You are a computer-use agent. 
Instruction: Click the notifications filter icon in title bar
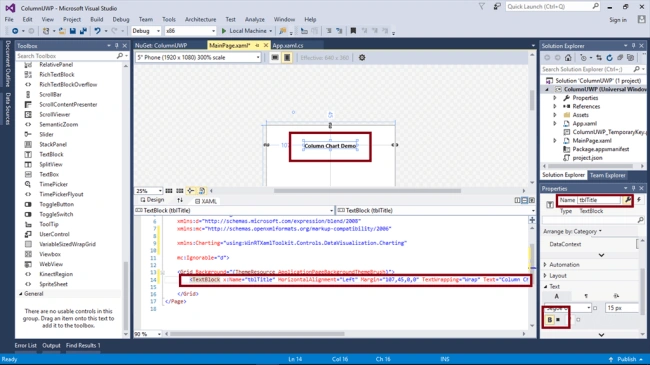pos(482,7)
